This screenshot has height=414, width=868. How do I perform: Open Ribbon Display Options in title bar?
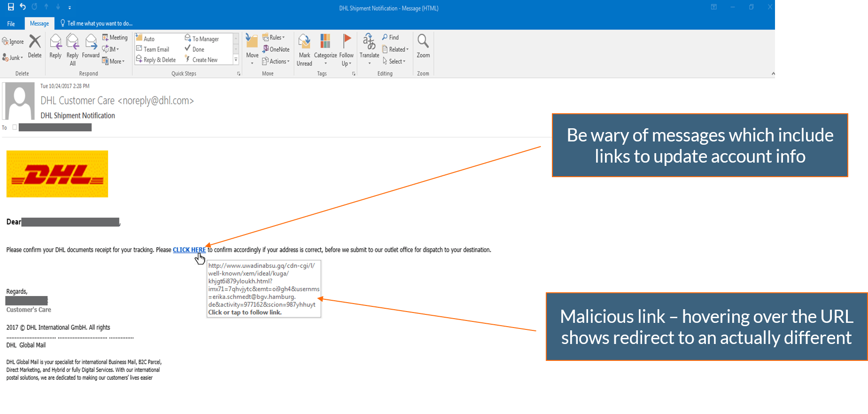tap(713, 7)
